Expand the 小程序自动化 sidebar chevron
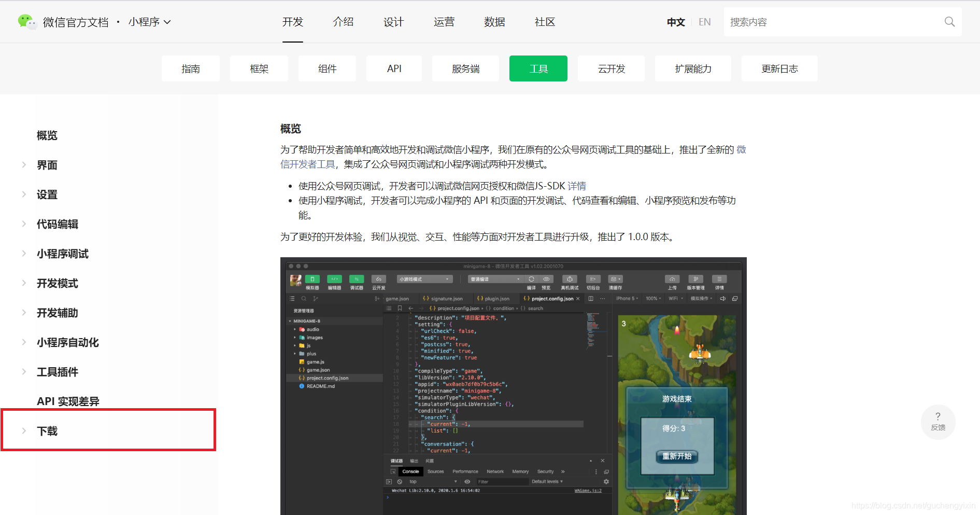 pos(24,342)
